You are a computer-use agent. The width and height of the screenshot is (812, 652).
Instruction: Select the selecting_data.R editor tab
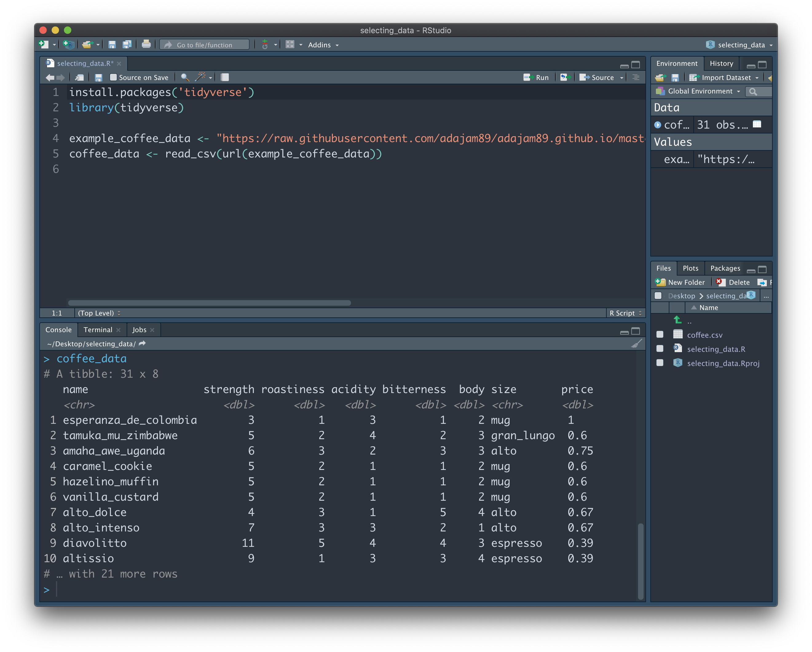85,63
